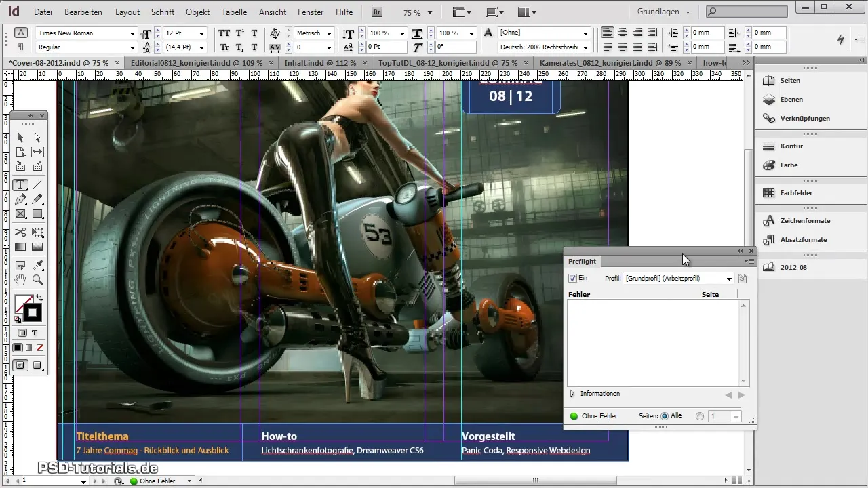Image resolution: width=868 pixels, height=488 pixels.
Task: Select the Gap tool
Action: (37, 152)
